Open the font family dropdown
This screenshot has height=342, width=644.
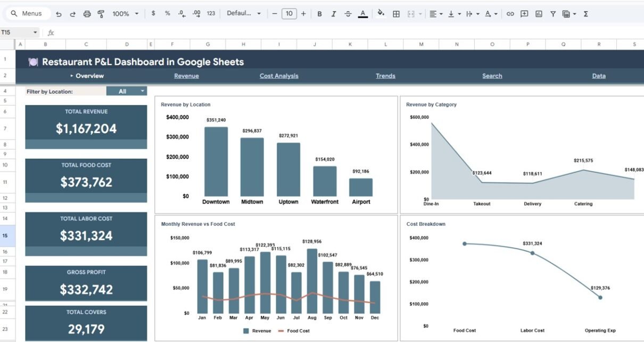pyautogui.click(x=244, y=14)
